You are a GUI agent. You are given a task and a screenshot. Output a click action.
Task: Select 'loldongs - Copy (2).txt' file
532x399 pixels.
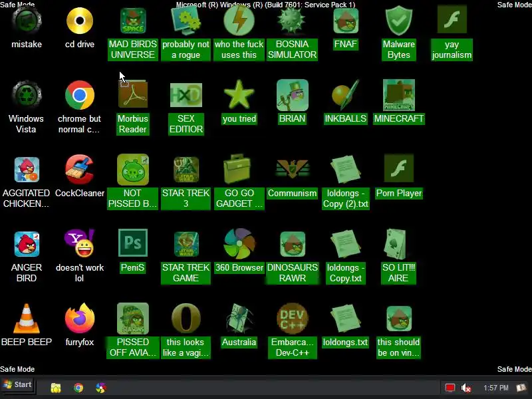pyautogui.click(x=345, y=170)
